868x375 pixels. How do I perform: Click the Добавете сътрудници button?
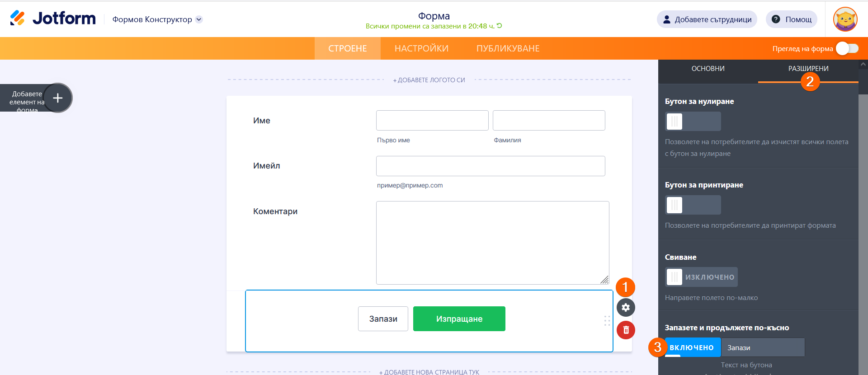707,19
